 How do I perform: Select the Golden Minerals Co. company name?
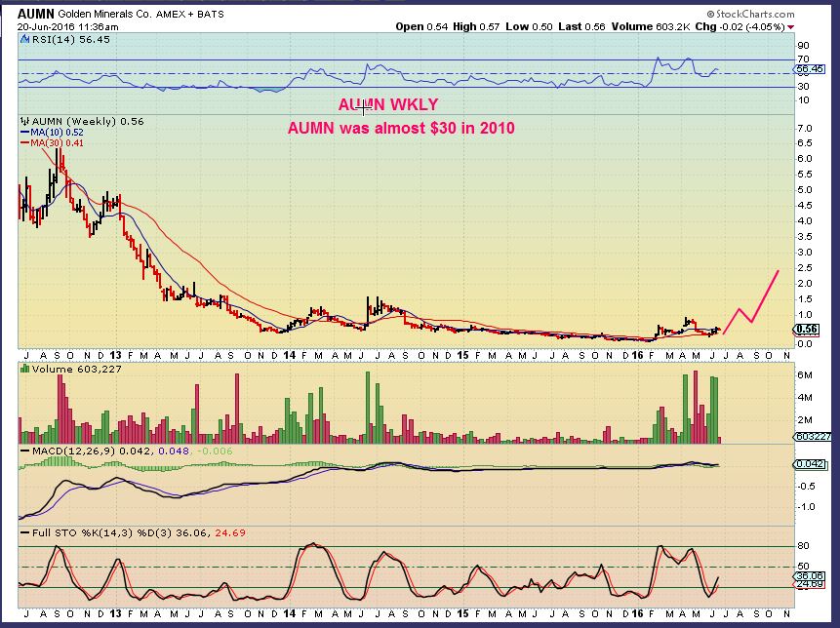[105, 14]
